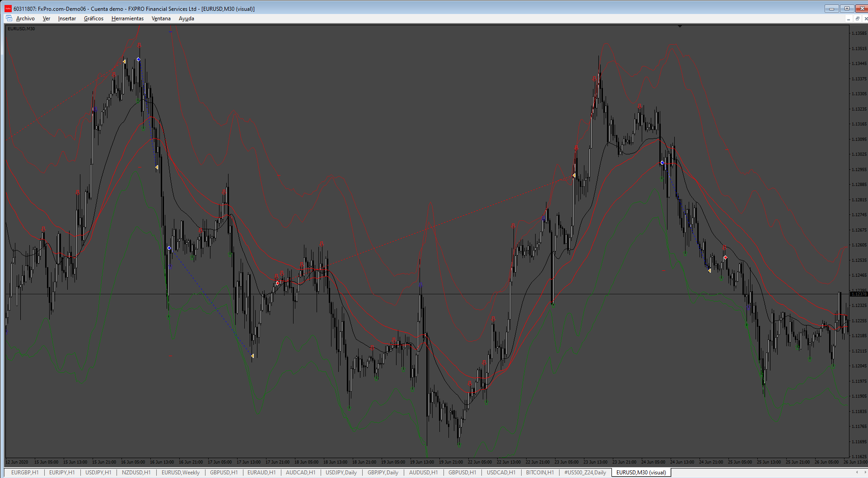Click the chart shift triangle marker at top
The width and height of the screenshot is (868, 478).
680,27
